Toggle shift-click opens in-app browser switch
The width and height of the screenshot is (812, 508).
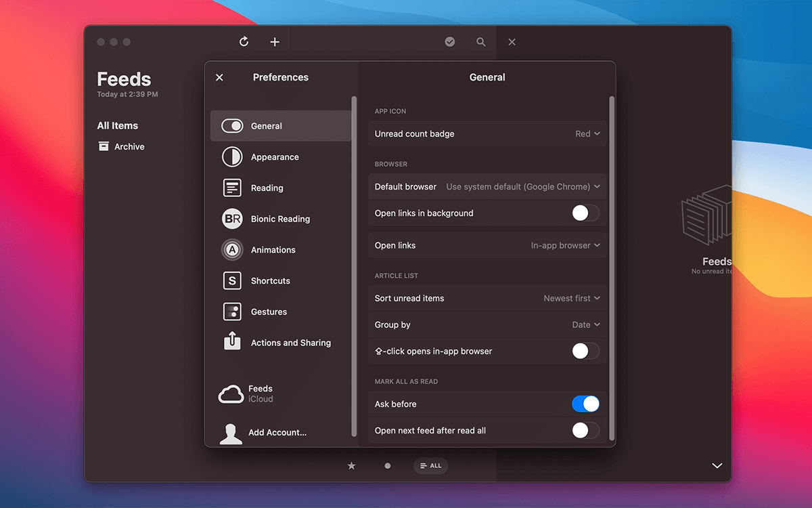[585, 352]
